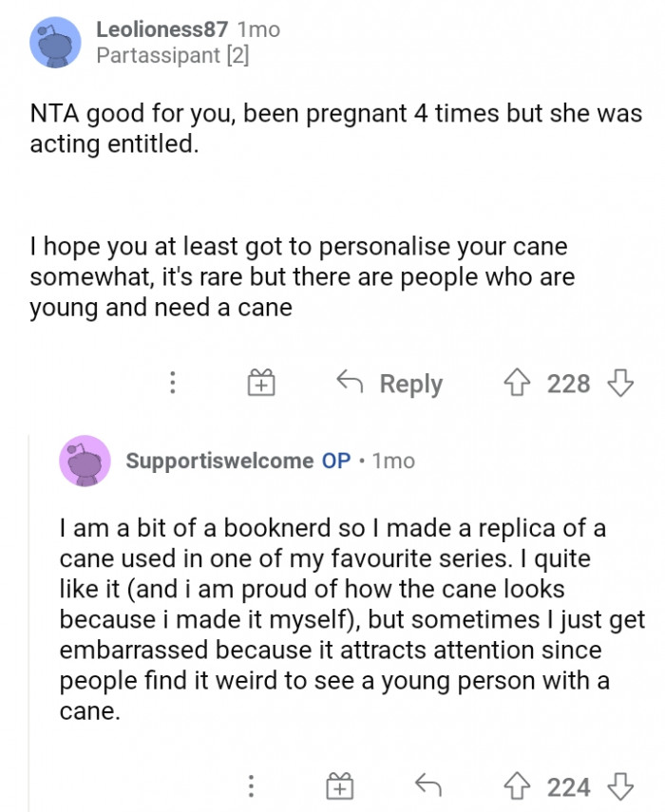This screenshot has width=665, height=812.
Task: Click the OP badge next to Supportiswelcome
Action: click(x=336, y=461)
